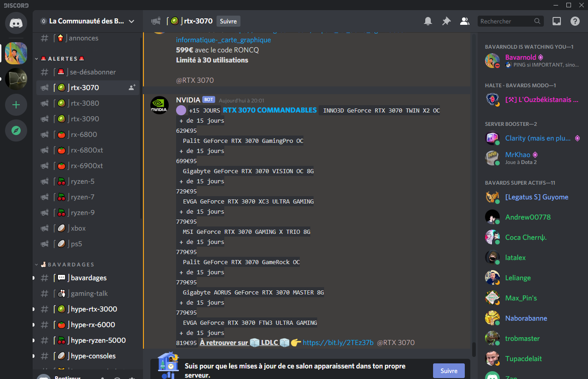This screenshot has width=588, height=379.
Task: Select L'Ouzbékistanais member entry
Action: (x=532, y=99)
